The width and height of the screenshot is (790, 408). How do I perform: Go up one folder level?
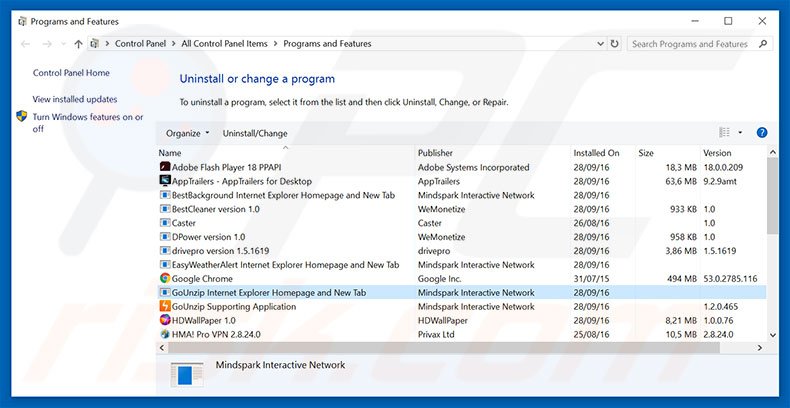click(x=78, y=44)
